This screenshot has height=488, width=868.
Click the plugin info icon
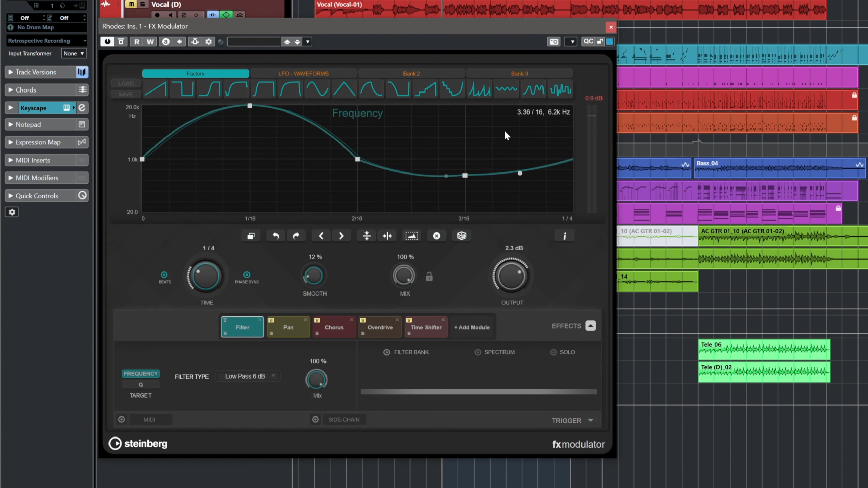pyautogui.click(x=564, y=236)
